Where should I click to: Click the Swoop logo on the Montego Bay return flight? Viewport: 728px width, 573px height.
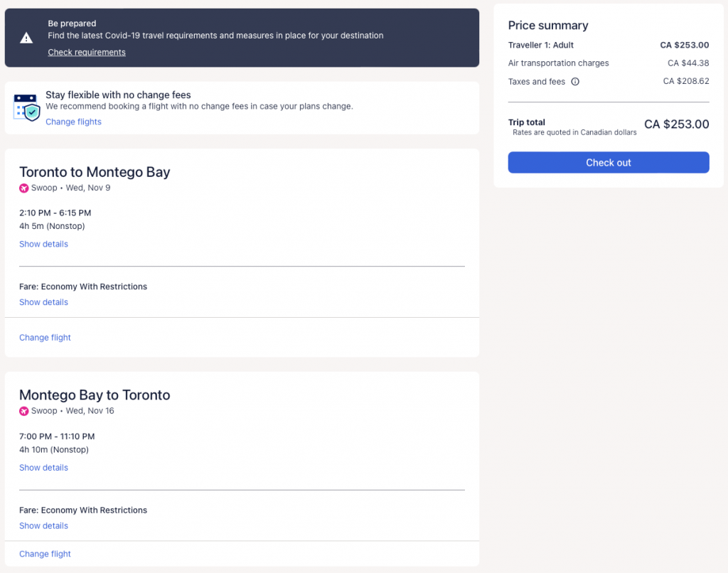pyautogui.click(x=24, y=412)
